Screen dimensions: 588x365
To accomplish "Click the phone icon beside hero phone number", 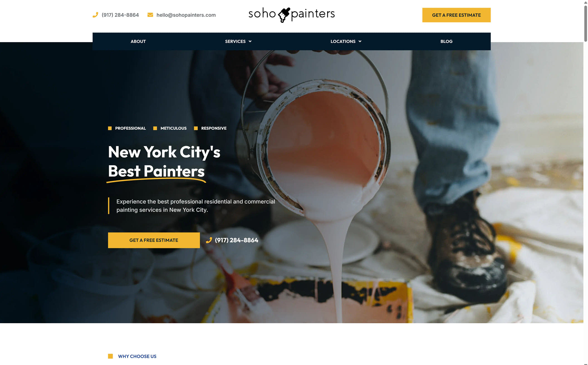I will (209, 240).
